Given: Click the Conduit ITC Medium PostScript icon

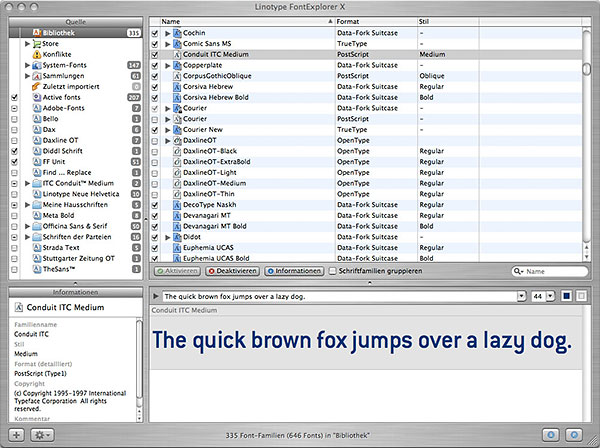Looking at the screenshot, I should pyautogui.click(x=177, y=54).
